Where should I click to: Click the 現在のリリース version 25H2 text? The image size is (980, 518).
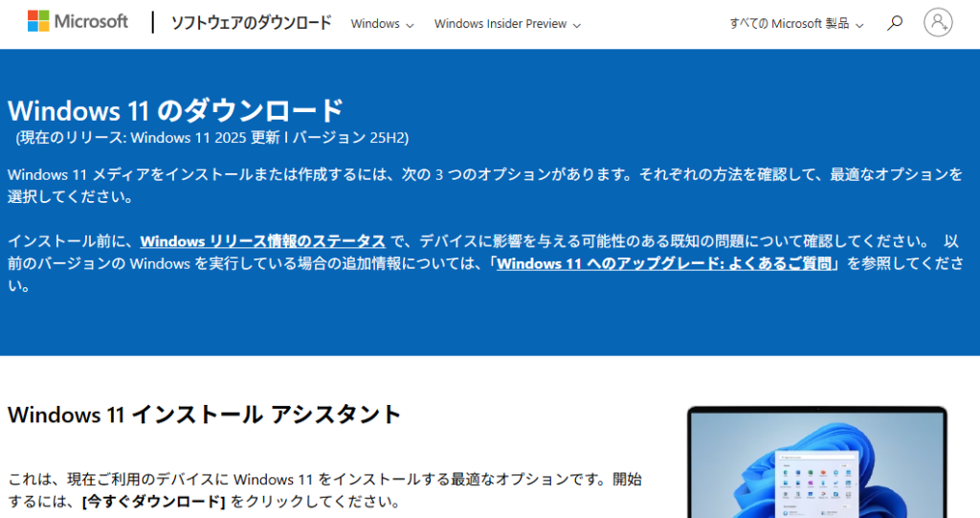tap(212, 138)
